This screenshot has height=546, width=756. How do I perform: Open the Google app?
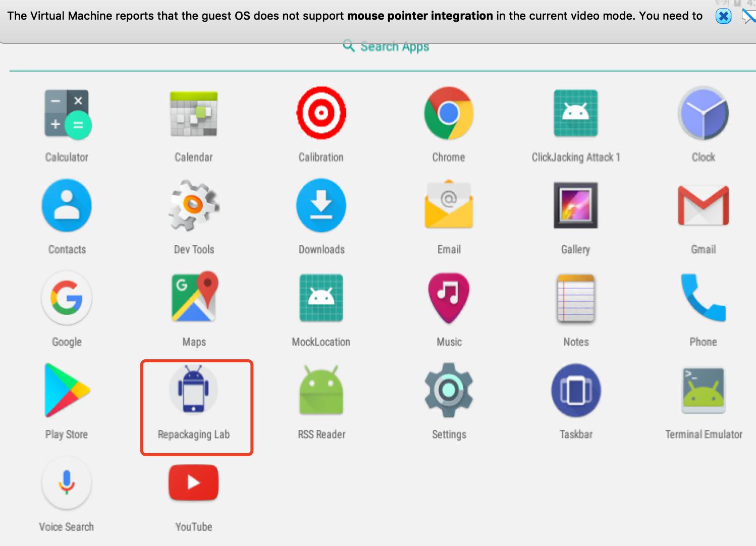[67, 298]
